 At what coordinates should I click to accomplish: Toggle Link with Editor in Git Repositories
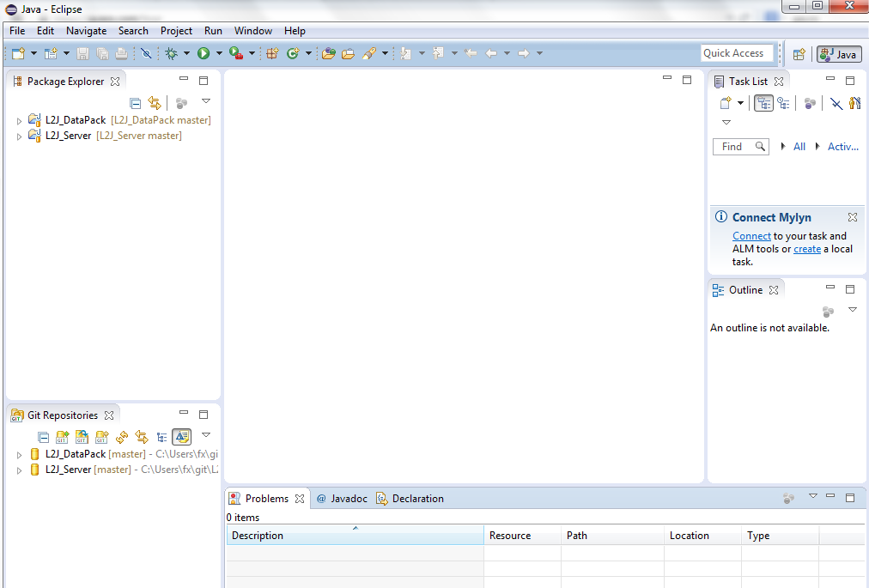click(x=142, y=437)
